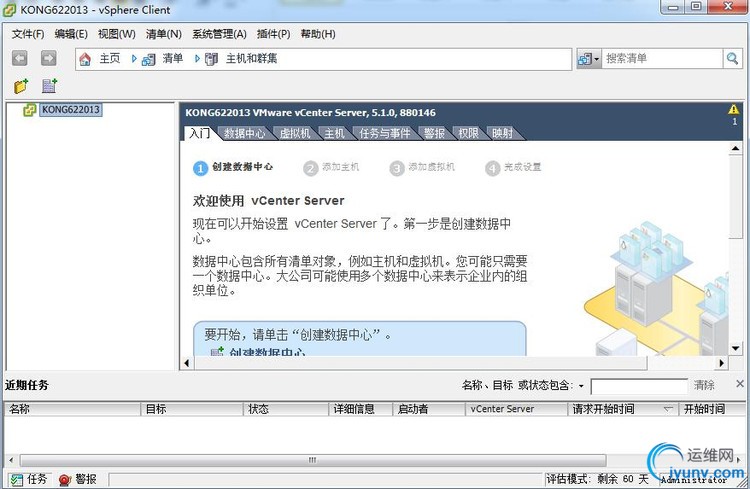Click the 主机和群集 breadcrumb link
Image resolution: width=750 pixels, height=489 pixels.
(x=252, y=58)
